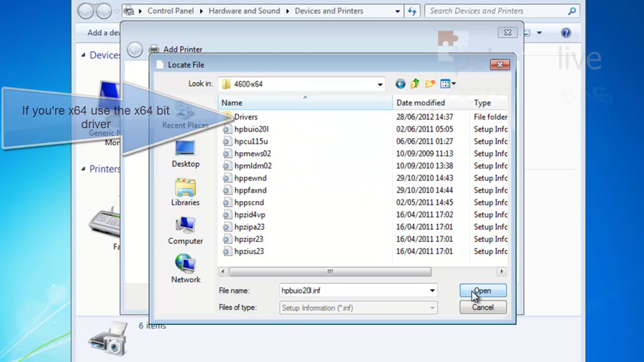Open Desktop in the places sidebar
Image resolution: width=644 pixels, height=362 pixels.
click(x=185, y=154)
